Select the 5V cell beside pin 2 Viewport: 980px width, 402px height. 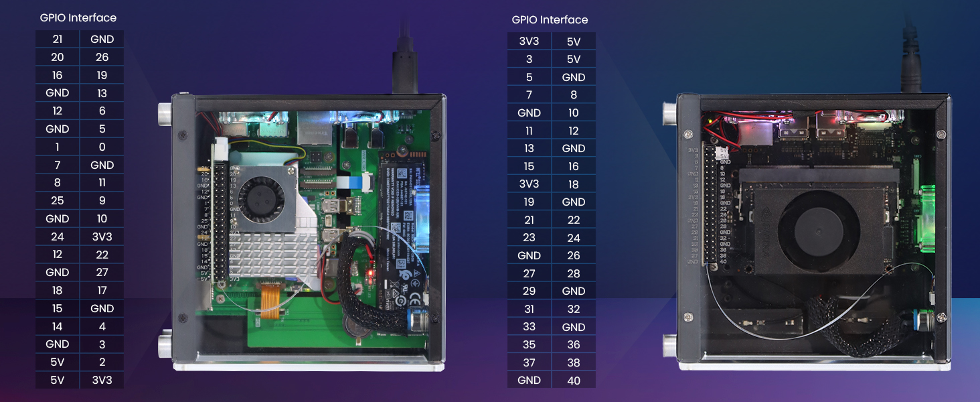58,362
